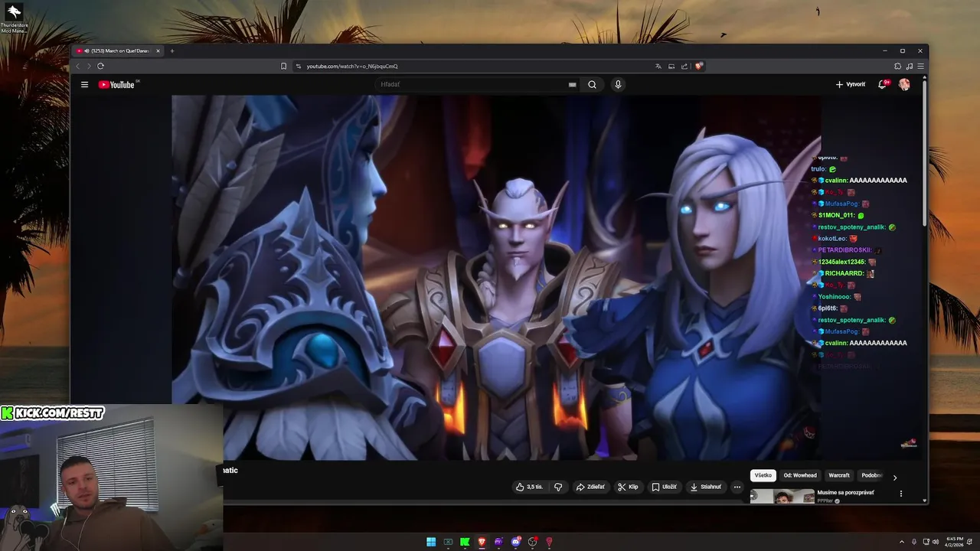Open the 6:45 PM clock calendar
980x551 pixels.
tap(955, 542)
